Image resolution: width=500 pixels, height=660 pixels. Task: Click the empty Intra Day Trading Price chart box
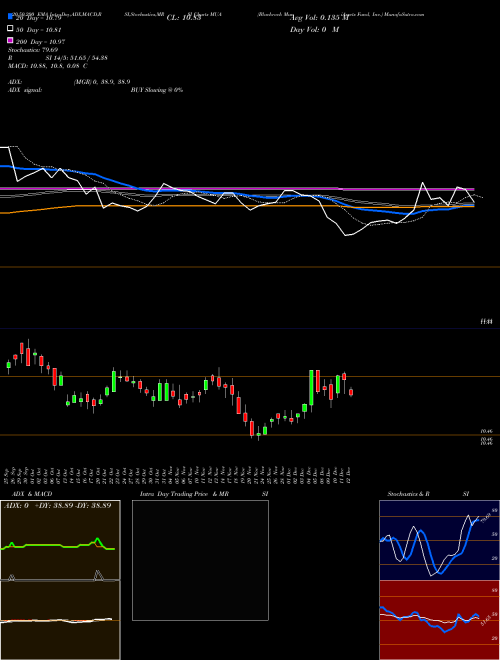(x=200, y=560)
